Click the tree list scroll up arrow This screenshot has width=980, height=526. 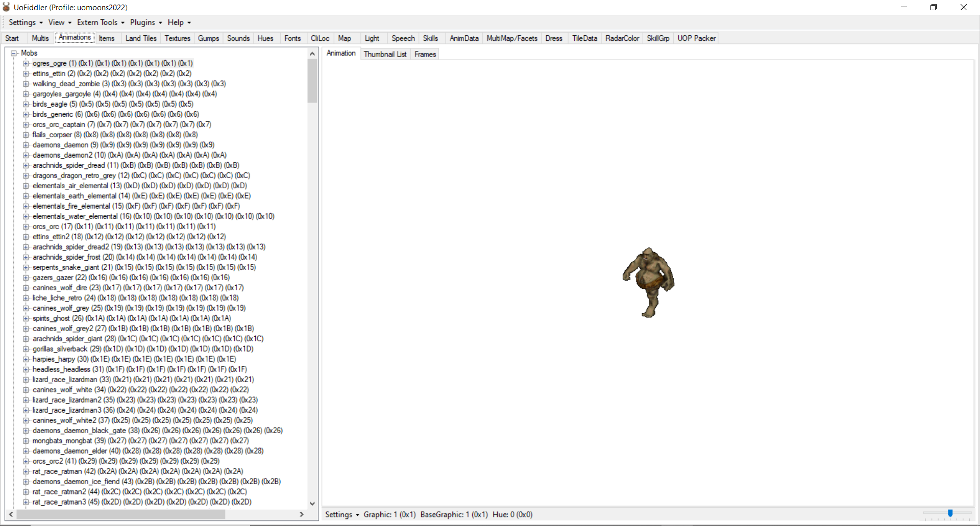[312, 54]
